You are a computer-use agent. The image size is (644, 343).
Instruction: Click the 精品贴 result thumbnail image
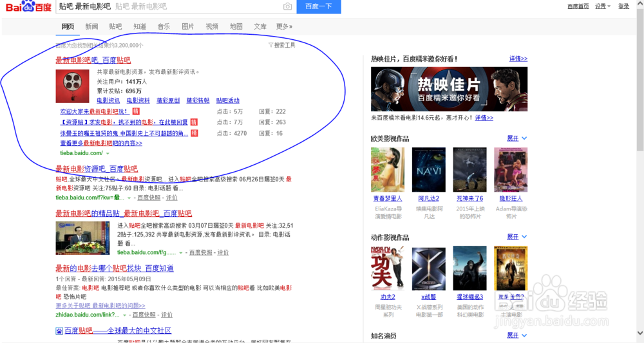(x=82, y=238)
